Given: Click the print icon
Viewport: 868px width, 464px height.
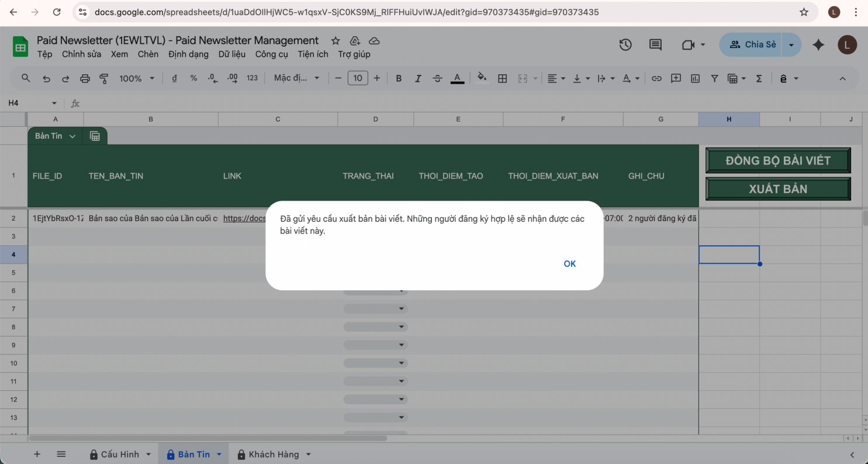Looking at the screenshot, I should pyautogui.click(x=85, y=78).
